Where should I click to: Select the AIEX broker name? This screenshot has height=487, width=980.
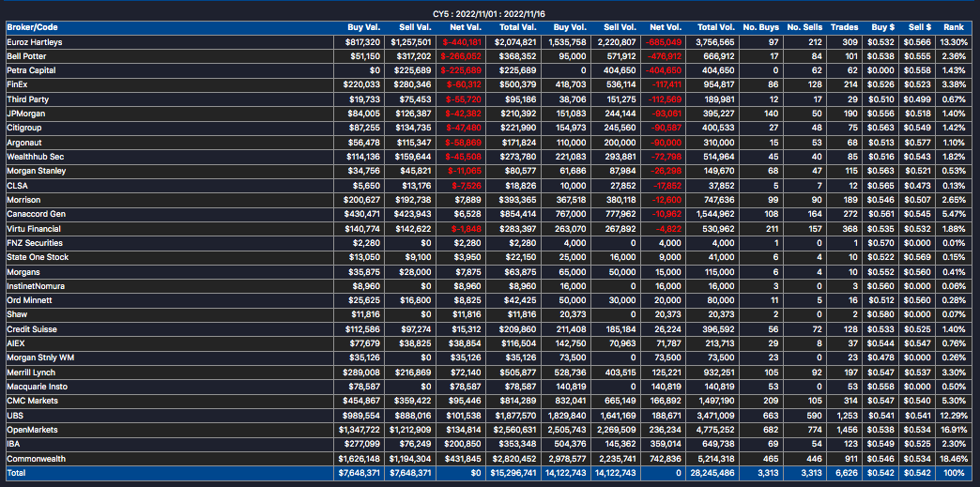16,343
